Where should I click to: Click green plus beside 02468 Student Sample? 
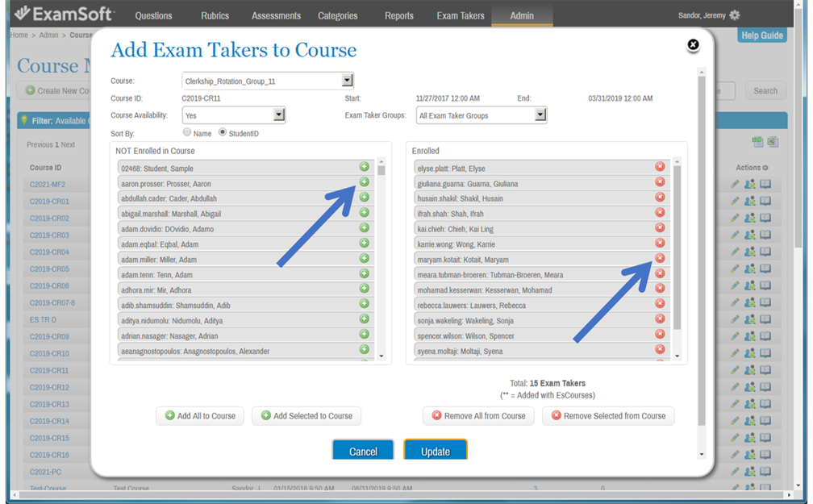364,167
